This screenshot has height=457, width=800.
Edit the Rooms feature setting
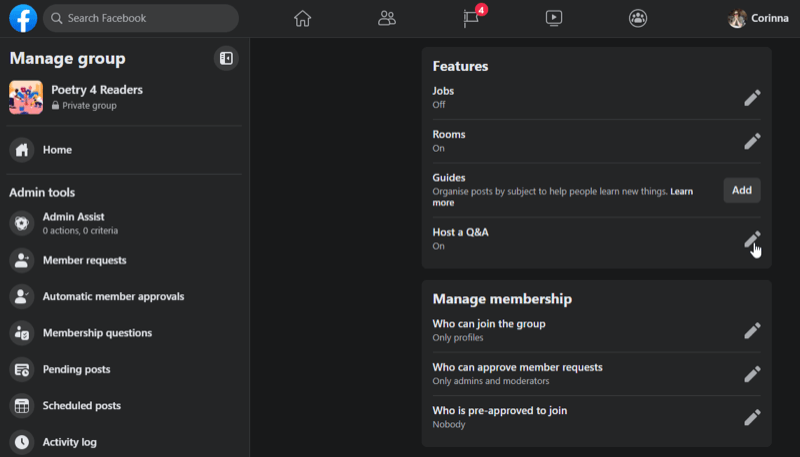click(x=752, y=141)
